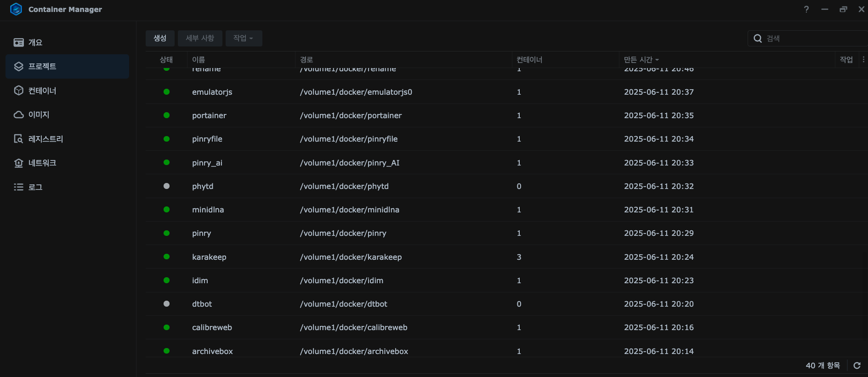The height and width of the screenshot is (377, 868).
Task: Click gray status dot for phytd
Action: (166, 186)
